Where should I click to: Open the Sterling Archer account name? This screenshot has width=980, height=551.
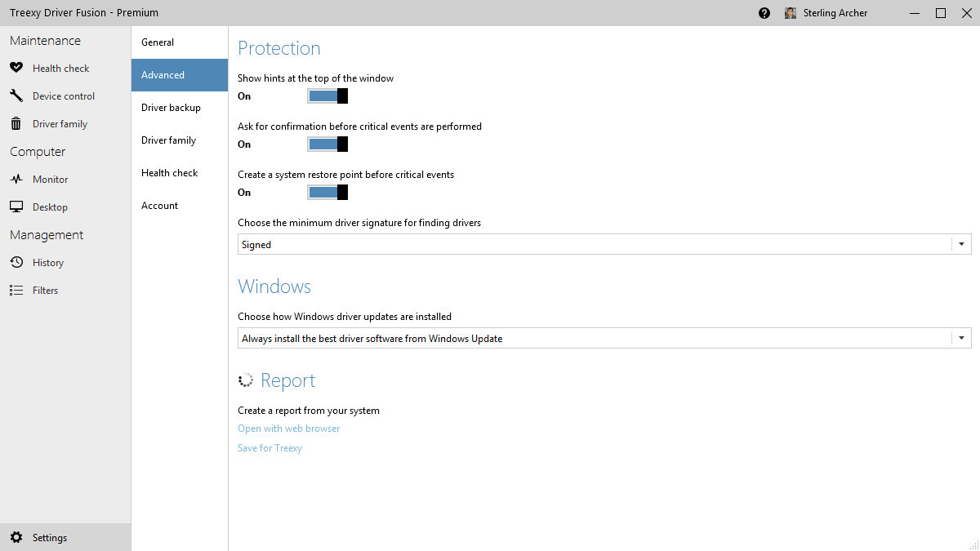coord(835,13)
